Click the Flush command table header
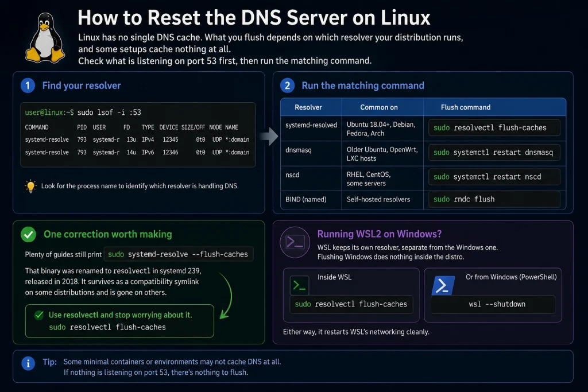 465,107
